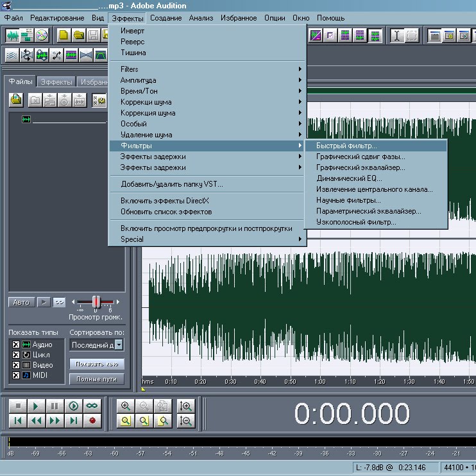Screen dimensions: 476x476
Task: Click the 1:00 mark on the timeline ruler
Action: click(320, 382)
